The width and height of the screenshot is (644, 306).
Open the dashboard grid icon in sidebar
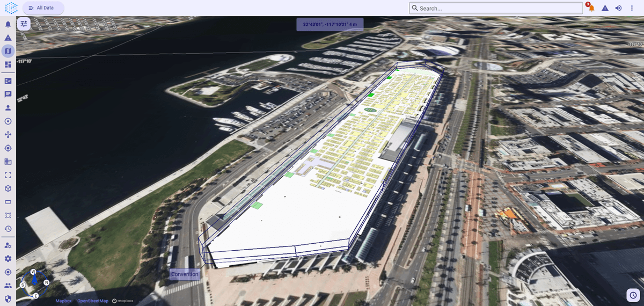point(8,64)
